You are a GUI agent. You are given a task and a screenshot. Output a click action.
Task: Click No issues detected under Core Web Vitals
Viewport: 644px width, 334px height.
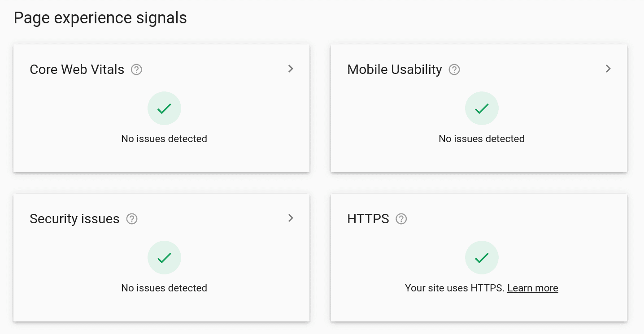pos(164,139)
